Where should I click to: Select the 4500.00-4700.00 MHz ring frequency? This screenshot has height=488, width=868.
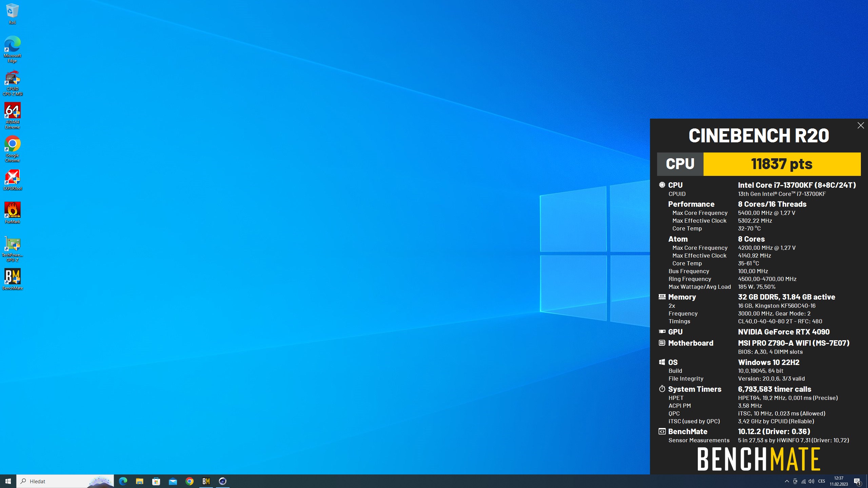(767, 279)
